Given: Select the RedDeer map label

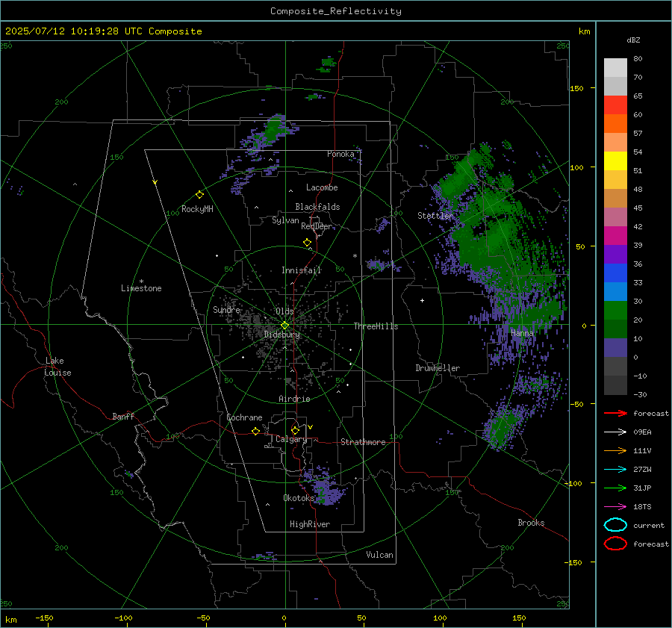Looking at the screenshot, I should coord(317,226).
